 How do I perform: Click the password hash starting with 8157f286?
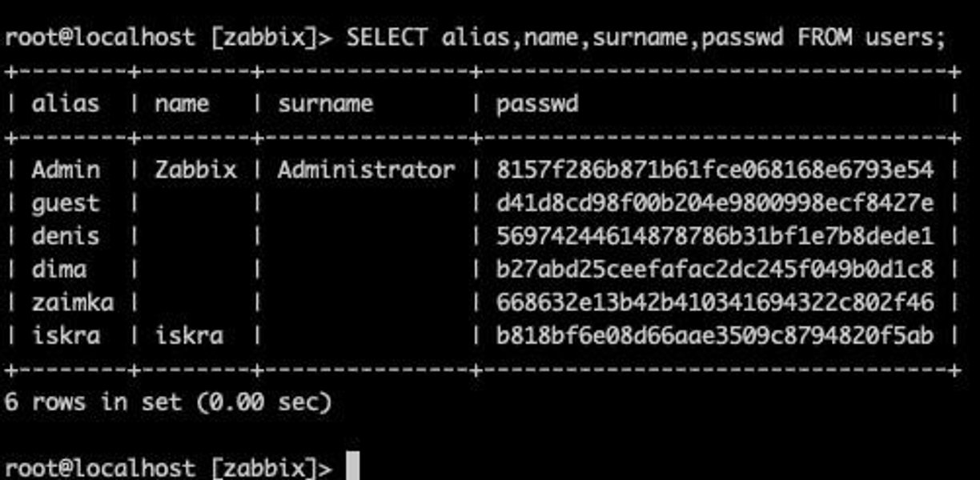point(714,170)
